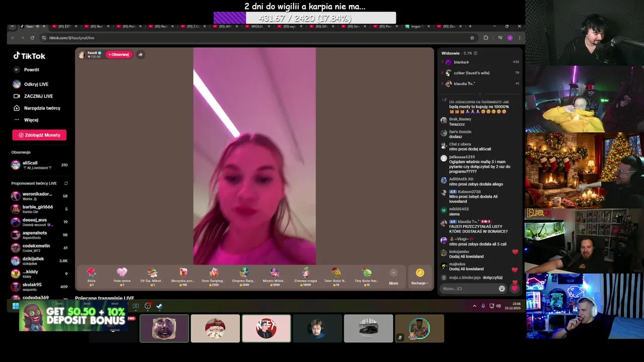Open followed creator ali5cali
Screen dimensions: 644x362
click(39, 165)
